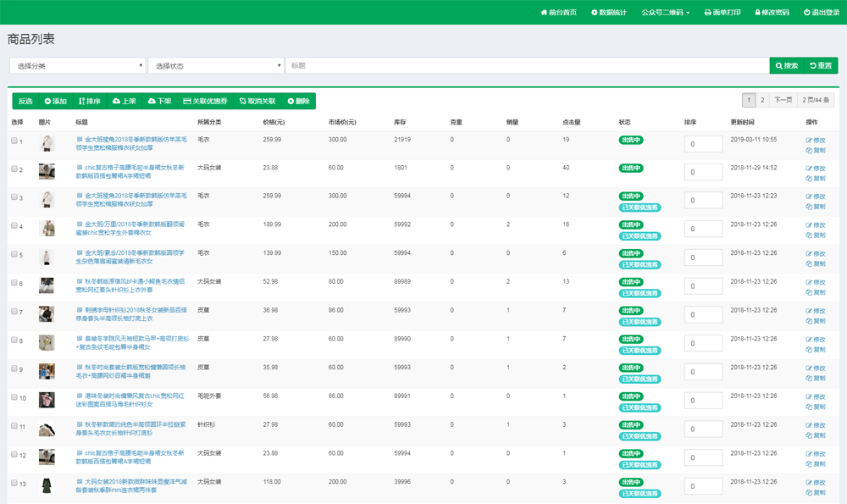The width and height of the screenshot is (847, 504).
Task: Check the checkbox for product 1
Action: (14, 141)
